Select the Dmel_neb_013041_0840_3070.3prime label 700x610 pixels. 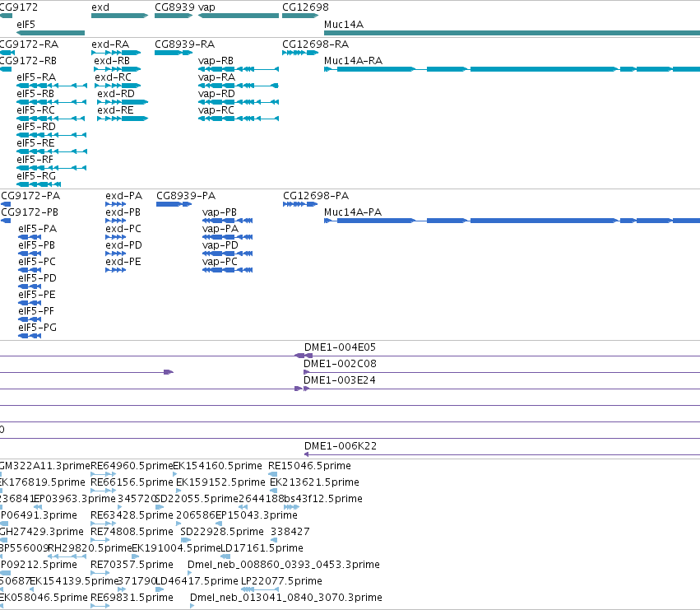pos(286,598)
